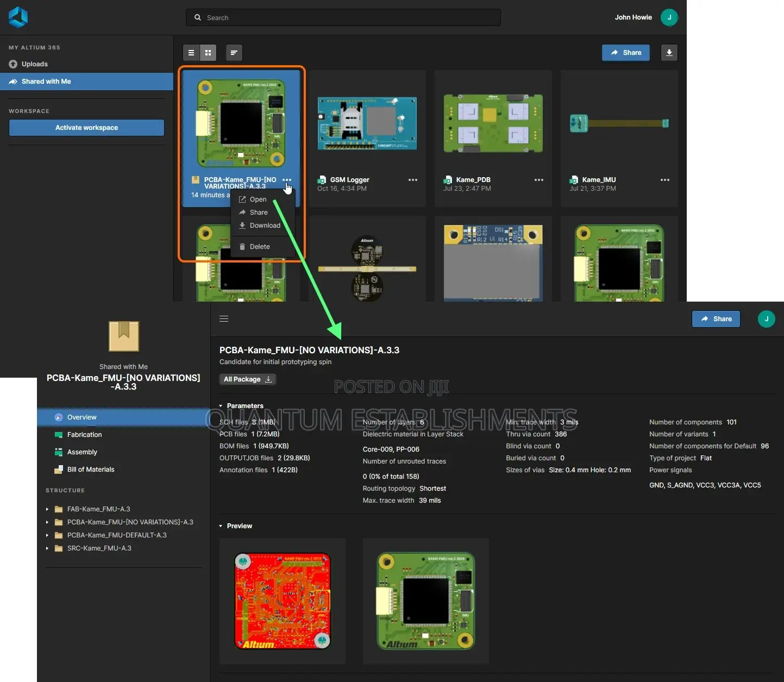Open the Kame_PDB board thumbnail

point(493,123)
